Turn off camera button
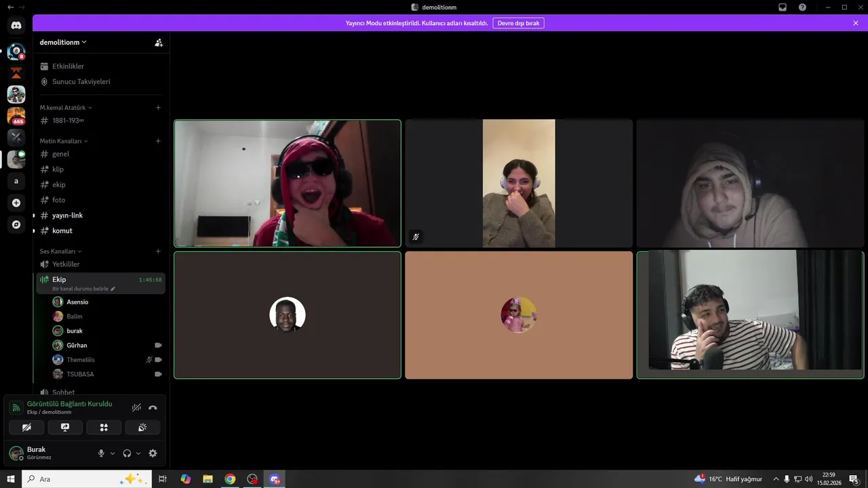 pyautogui.click(x=26, y=427)
